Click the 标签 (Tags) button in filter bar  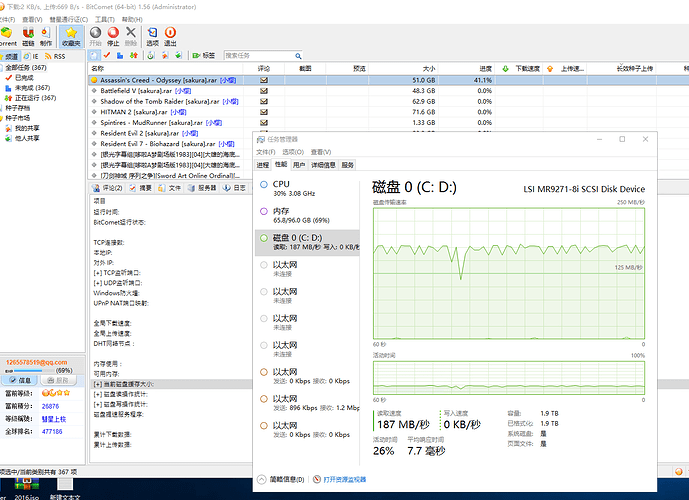coord(203,55)
